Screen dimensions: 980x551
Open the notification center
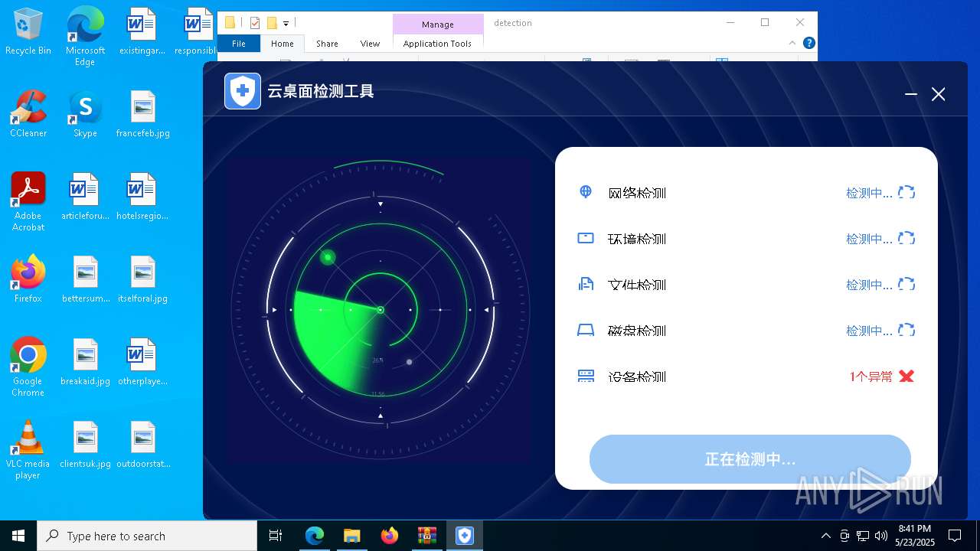pyautogui.click(x=955, y=536)
